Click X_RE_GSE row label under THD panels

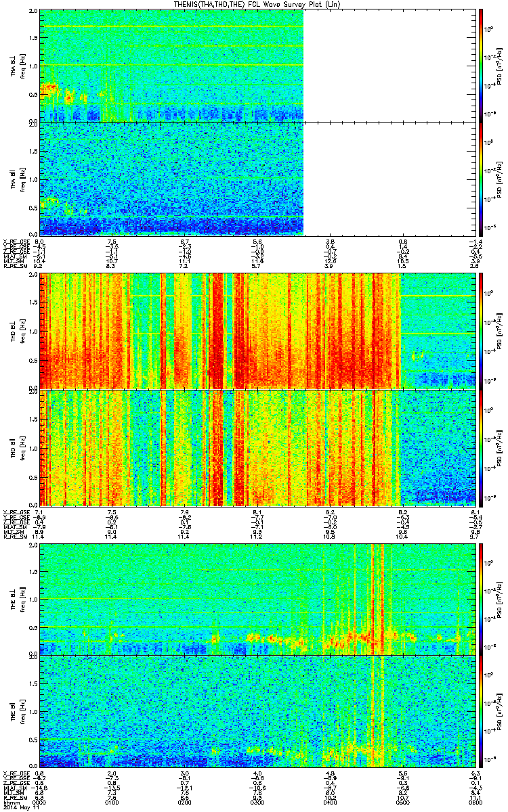16,512
